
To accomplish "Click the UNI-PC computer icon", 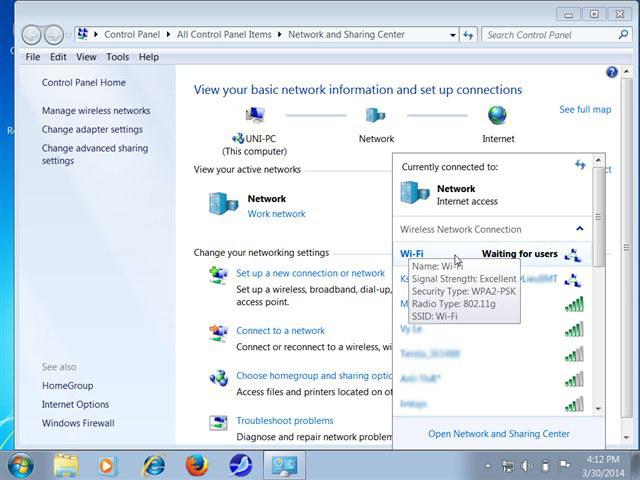I will pyautogui.click(x=255, y=115).
